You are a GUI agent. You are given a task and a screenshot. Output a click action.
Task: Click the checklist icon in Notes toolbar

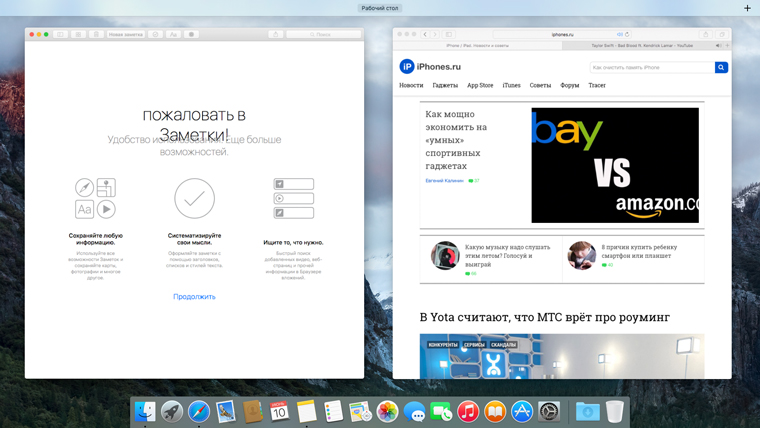[x=155, y=34]
